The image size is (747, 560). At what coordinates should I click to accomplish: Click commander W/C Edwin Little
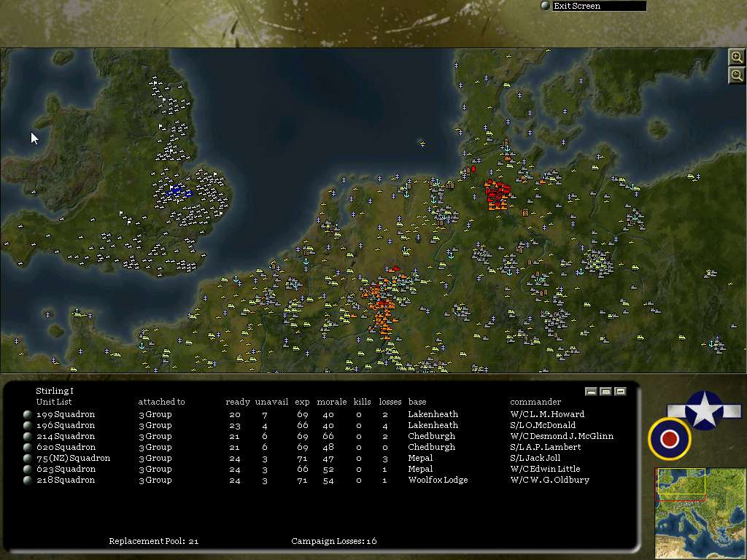[x=545, y=469]
